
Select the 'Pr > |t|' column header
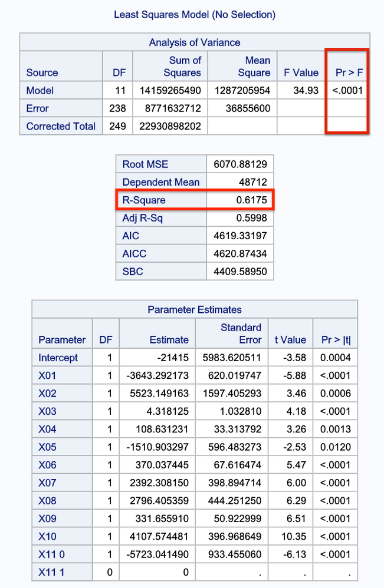334,340
